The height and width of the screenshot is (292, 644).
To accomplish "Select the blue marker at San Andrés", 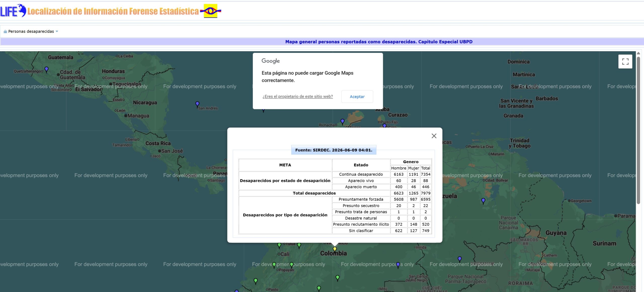I will pyautogui.click(x=197, y=104).
